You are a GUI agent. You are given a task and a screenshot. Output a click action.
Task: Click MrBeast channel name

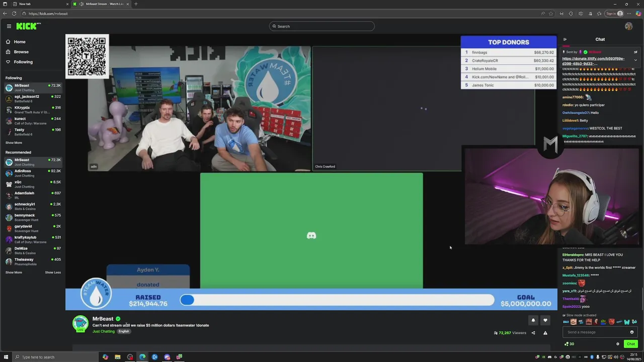103,319
